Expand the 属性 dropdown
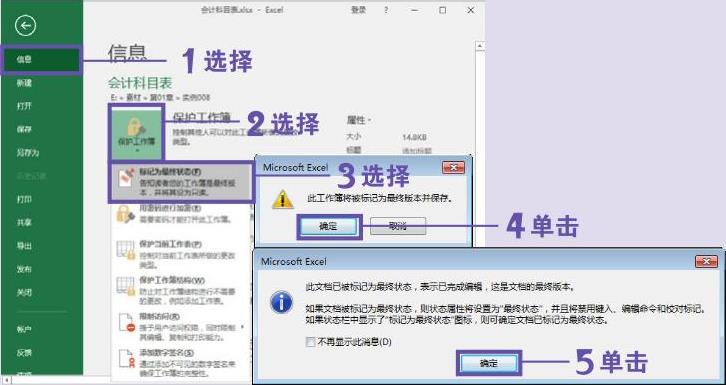Viewport: 726px width, 385px height. click(x=359, y=120)
